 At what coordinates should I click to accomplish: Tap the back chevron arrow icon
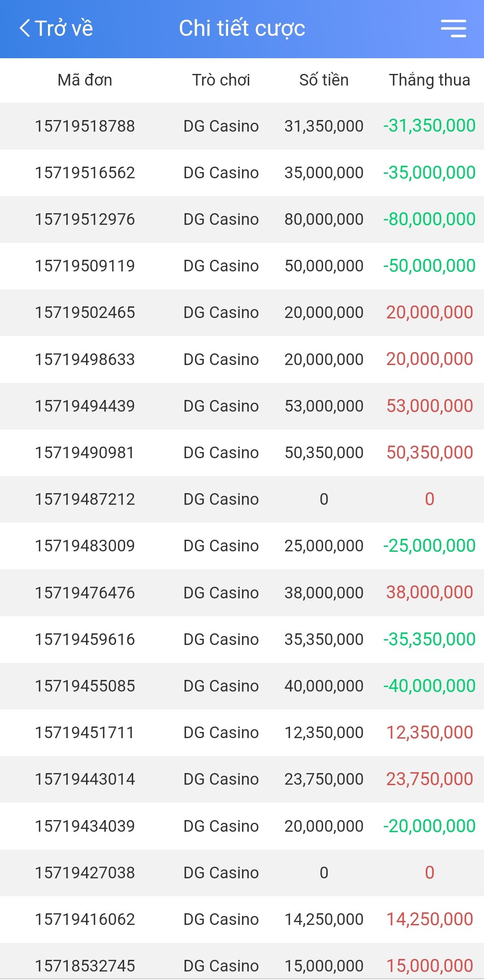[25, 28]
